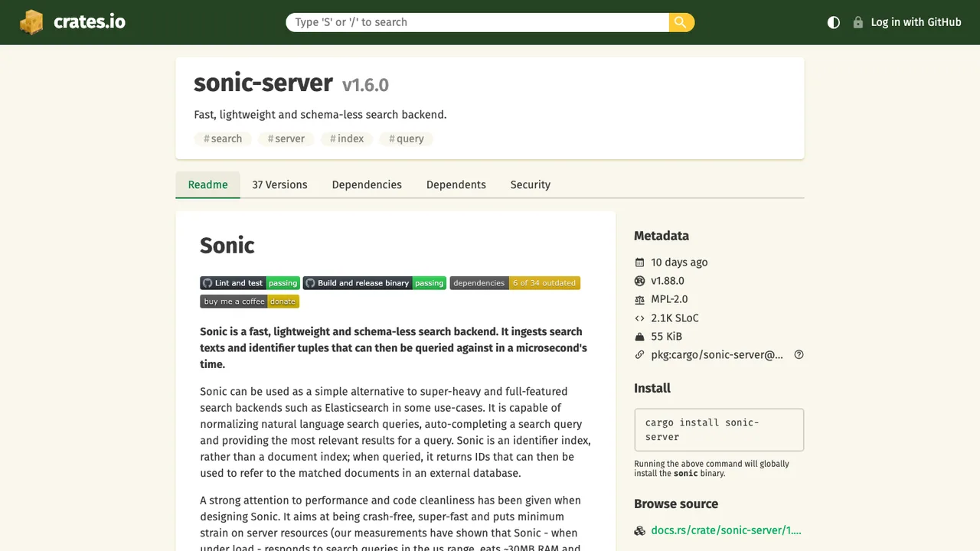This screenshot has width=980, height=551.
Task: Click the v1.6.0 version label in header
Action: [x=365, y=85]
